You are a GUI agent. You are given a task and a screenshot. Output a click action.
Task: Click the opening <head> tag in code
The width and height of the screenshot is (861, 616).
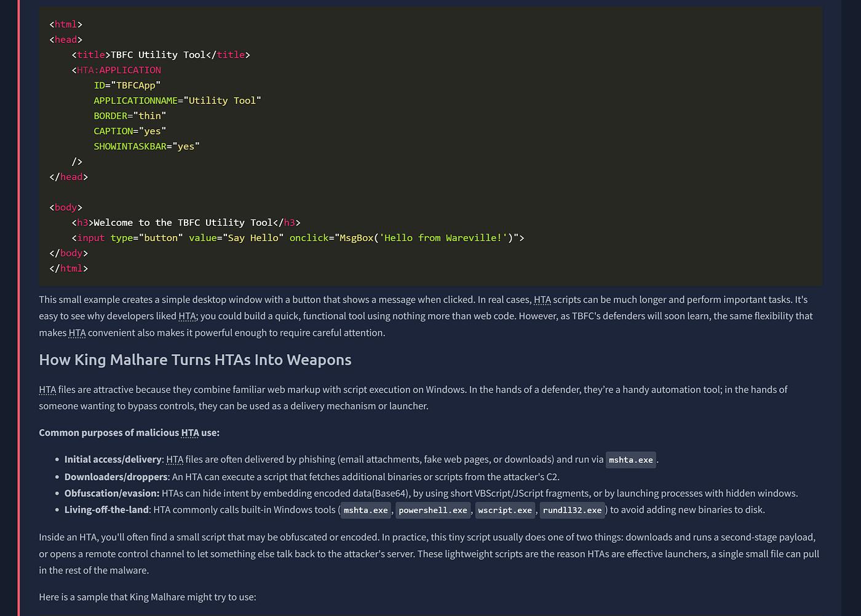coord(66,39)
